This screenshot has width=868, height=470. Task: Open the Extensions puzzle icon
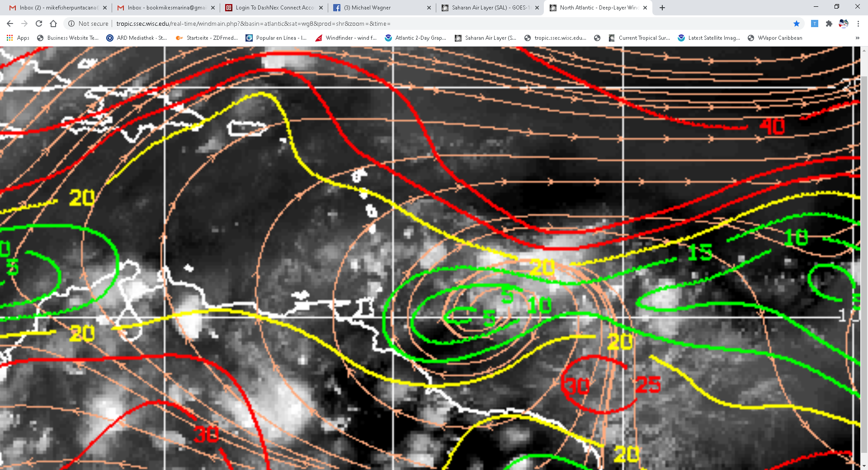[829, 23]
